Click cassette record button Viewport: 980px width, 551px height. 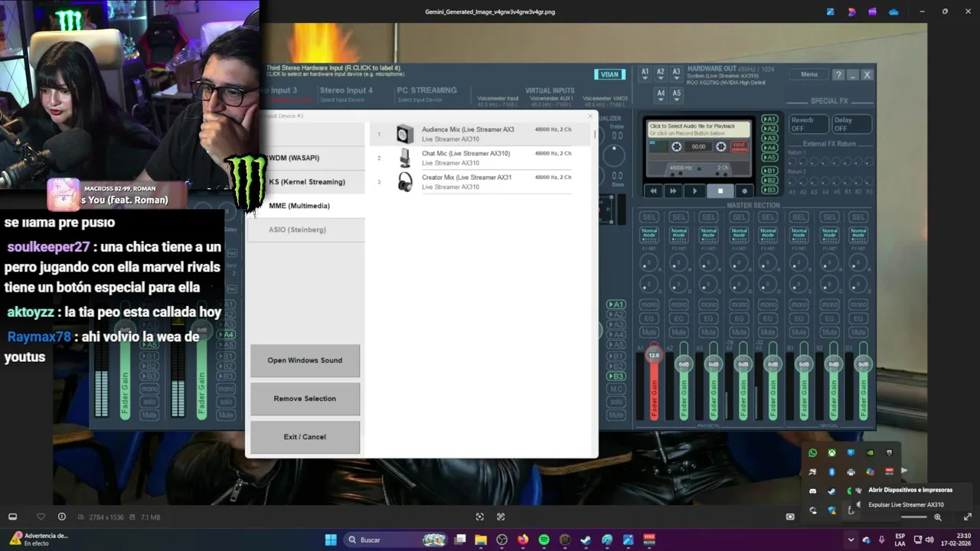coord(744,191)
